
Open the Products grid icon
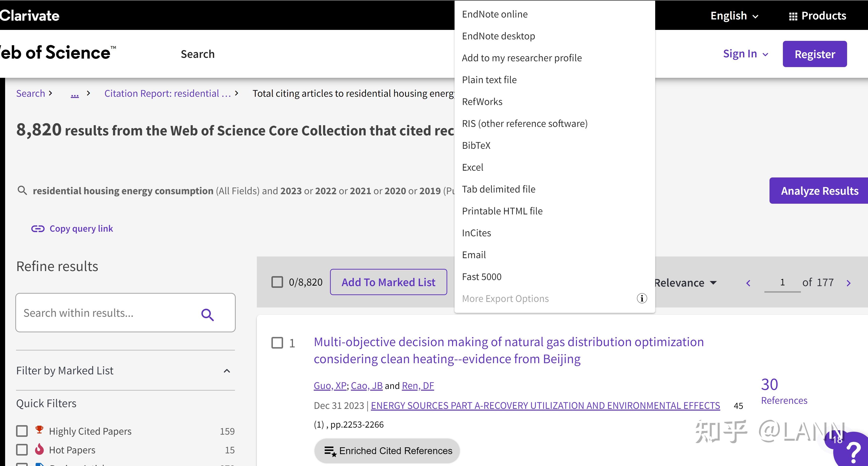point(793,16)
